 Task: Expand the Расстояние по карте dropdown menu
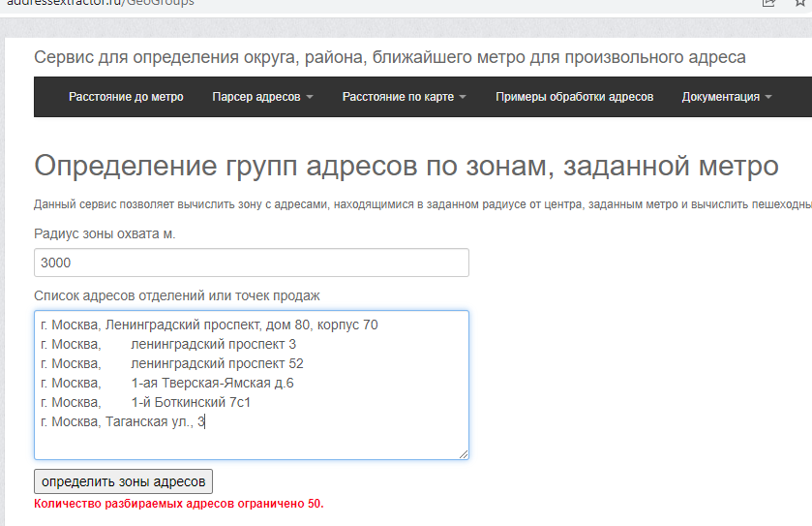point(404,97)
